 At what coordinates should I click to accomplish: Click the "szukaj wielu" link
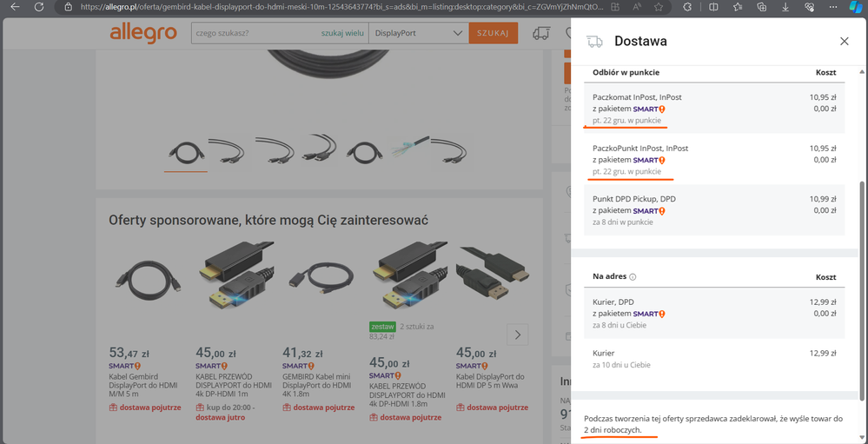[342, 33]
